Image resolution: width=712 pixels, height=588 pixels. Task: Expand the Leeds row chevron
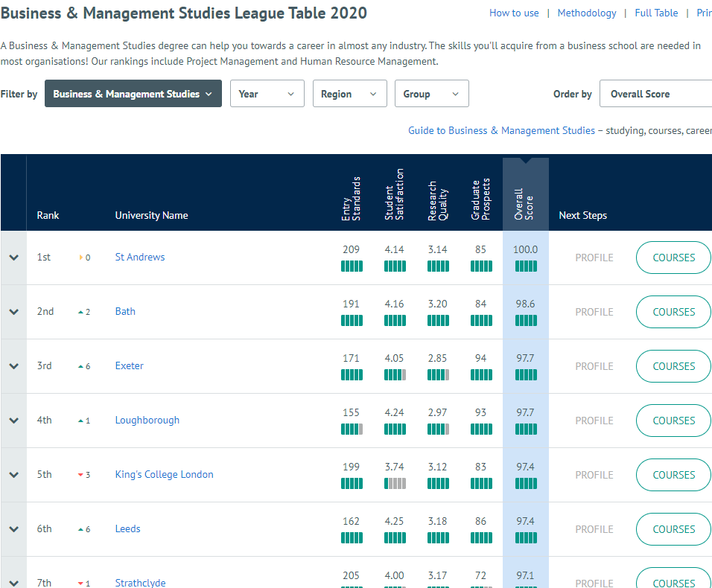coord(13,529)
